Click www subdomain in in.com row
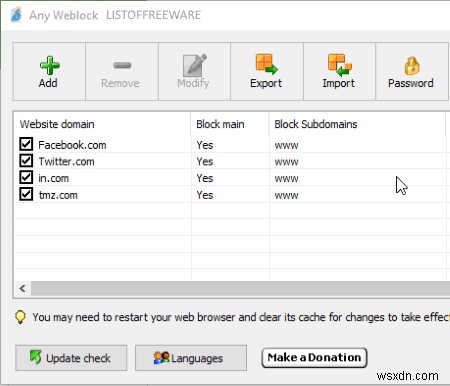The height and width of the screenshot is (386, 450). [x=286, y=179]
